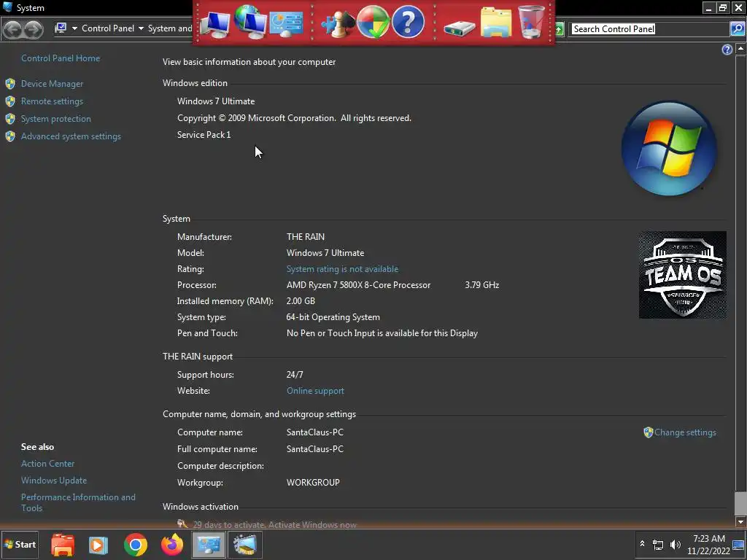Launch Firefox from the taskbar
Viewport: 747px width, 560px height.
tap(172, 545)
